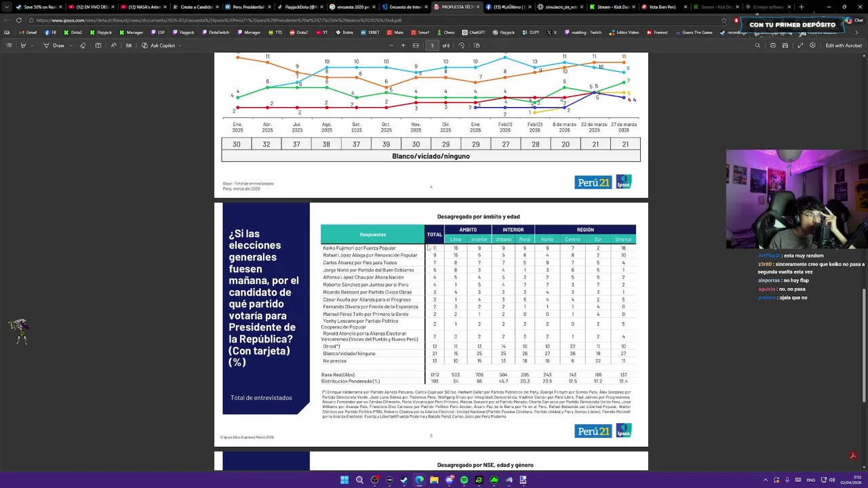Image resolution: width=868 pixels, height=488 pixels.
Task: Click the TOTAL column header
Action: pyautogui.click(x=434, y=235)
